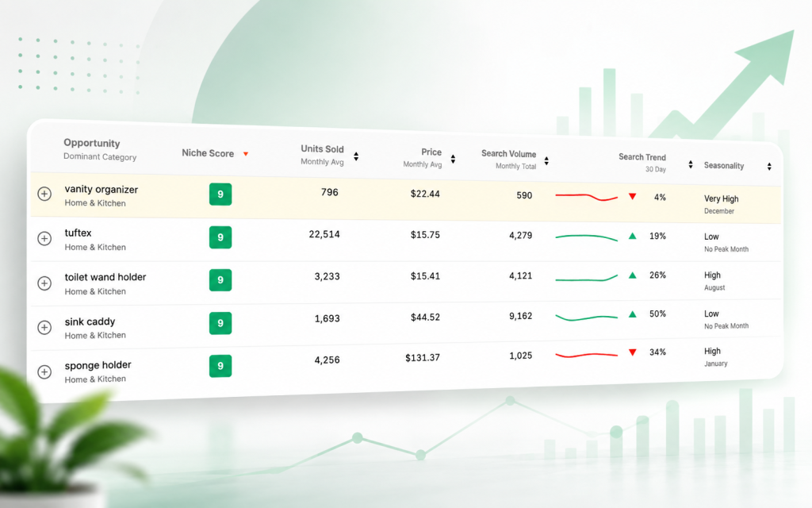Image resolution: width=812 pixels, height=508 pixels.
Task: Select the sponge holder red trend sparkline
Action: 586,355
